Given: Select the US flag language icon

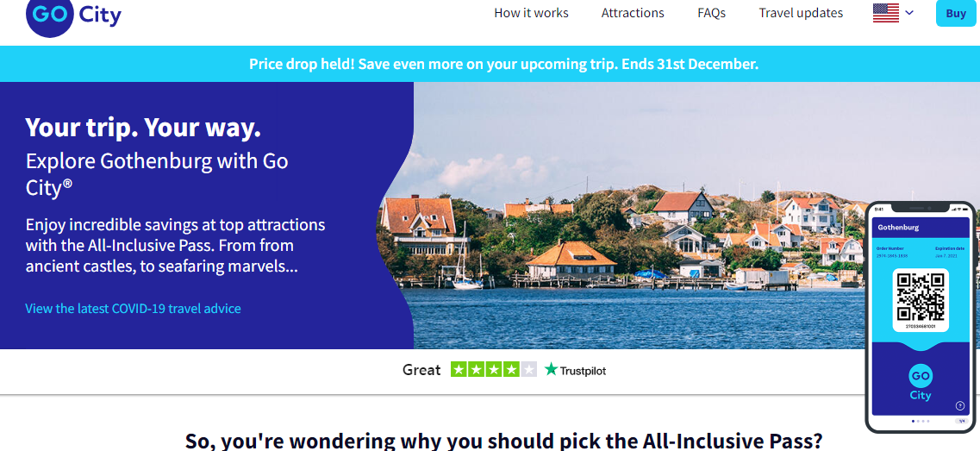Looking at the screenshot, I should [886, 13].
